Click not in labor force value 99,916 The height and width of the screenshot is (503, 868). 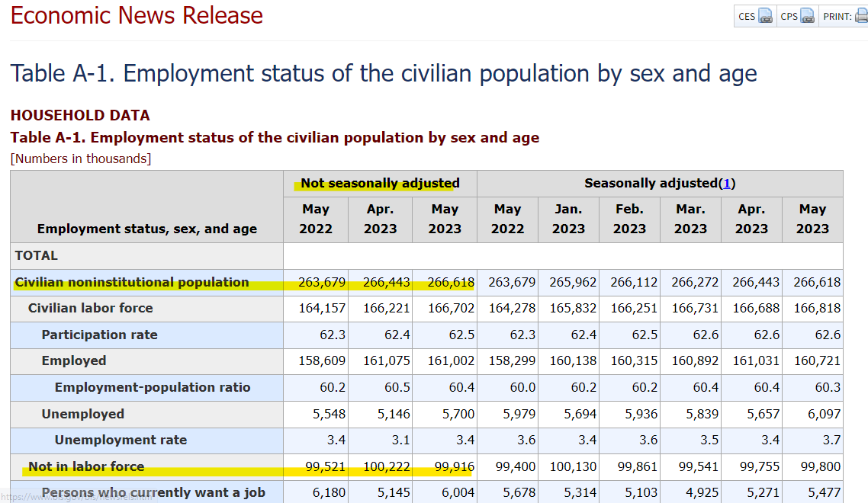[x=455, y=466]
